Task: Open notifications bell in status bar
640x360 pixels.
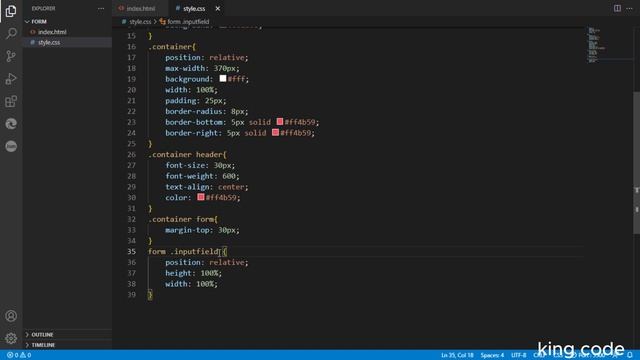Action: [630, 355]
